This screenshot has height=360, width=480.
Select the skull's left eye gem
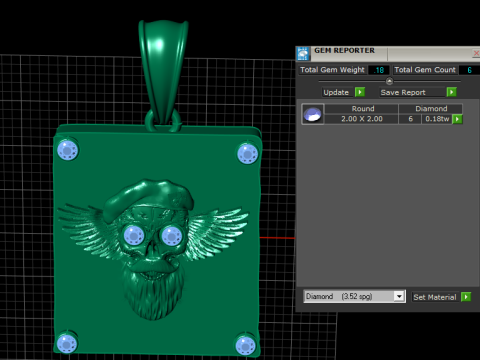[x=134, y=236]
